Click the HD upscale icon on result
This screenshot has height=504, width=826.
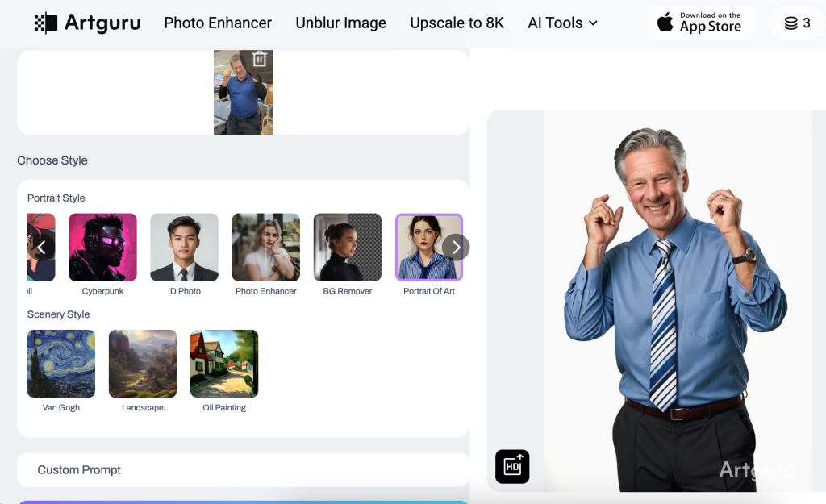tap(512, 466)
